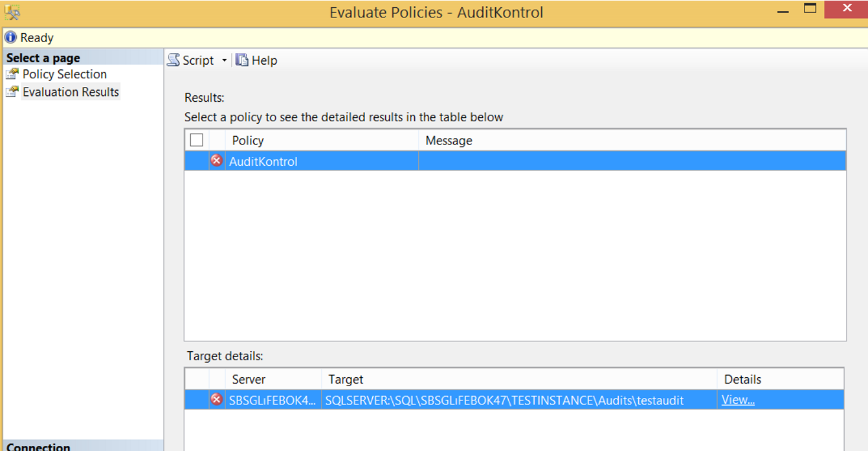This screenshot has width=868, height=451.
Task: Switch to the Policy Selection page
Action: [x=64, y=75]
